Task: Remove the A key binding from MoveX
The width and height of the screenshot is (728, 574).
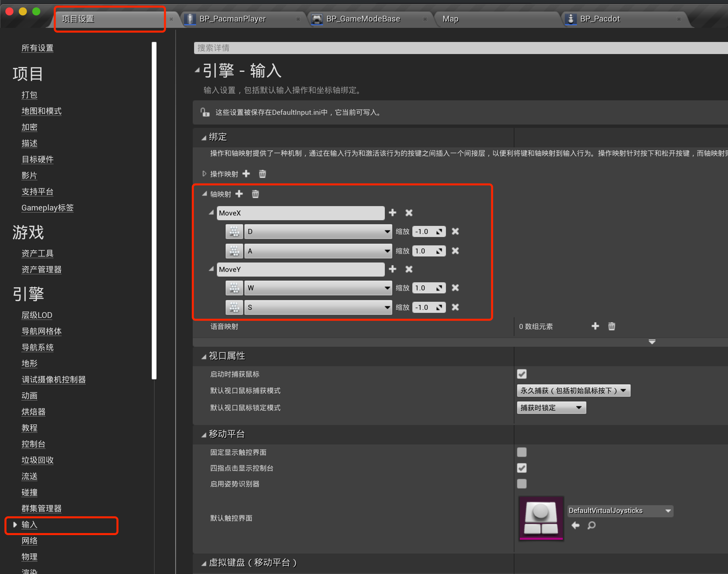Action: click(455, 251)
